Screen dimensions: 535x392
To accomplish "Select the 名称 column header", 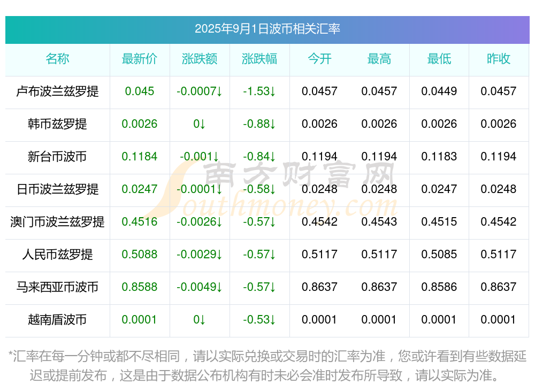I will (x=57, y=59).
